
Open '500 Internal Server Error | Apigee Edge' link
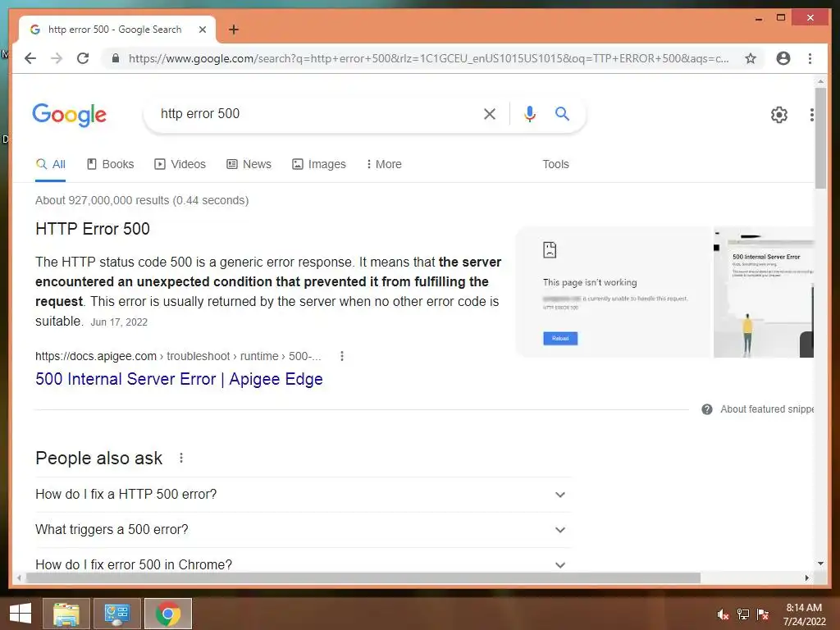[179, 379]
